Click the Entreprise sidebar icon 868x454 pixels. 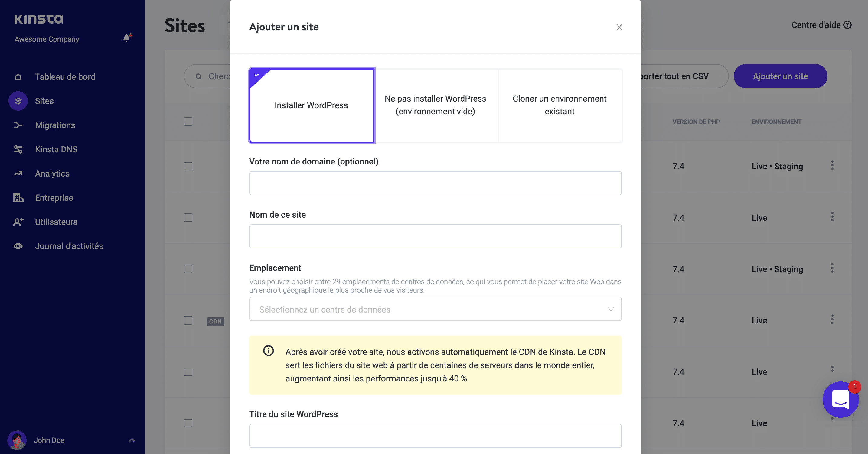(x=18, y=197)
